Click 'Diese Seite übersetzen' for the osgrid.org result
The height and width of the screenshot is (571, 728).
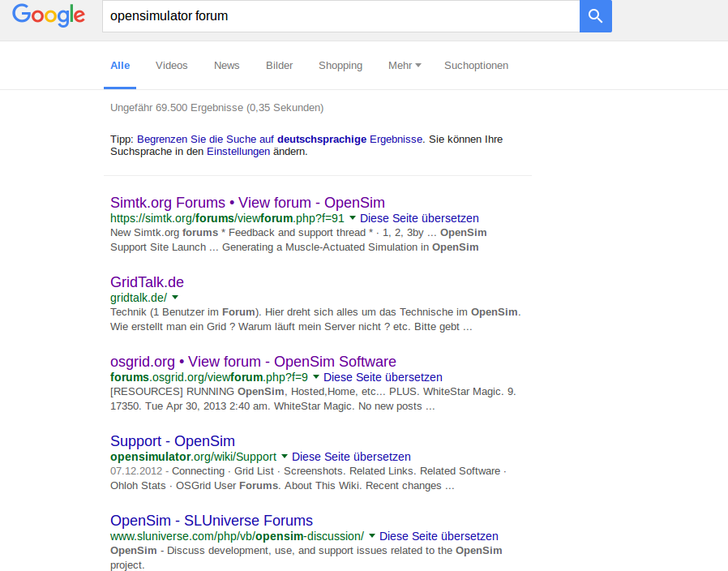click(383, 377)
